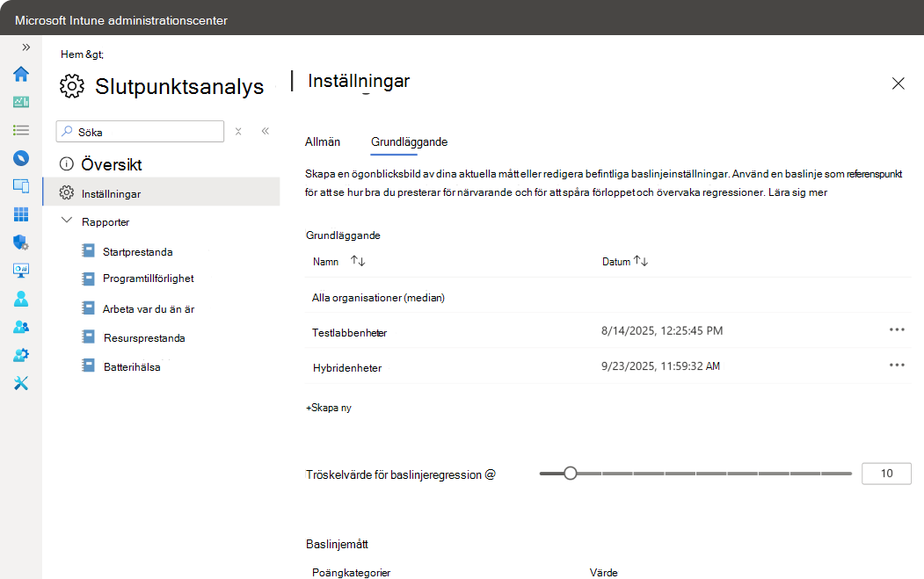Open more options for Testlabbenheter row
Screen dimensions: 924x579
point(897,329)
